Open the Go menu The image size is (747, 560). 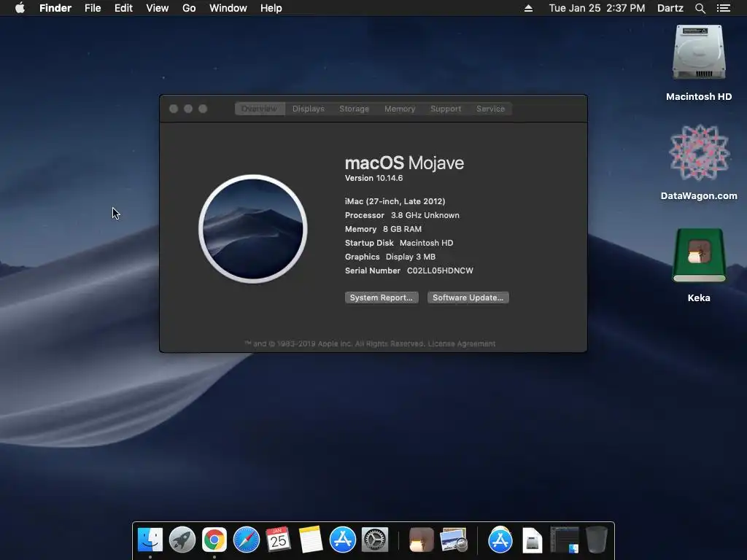tap(189, 8)
